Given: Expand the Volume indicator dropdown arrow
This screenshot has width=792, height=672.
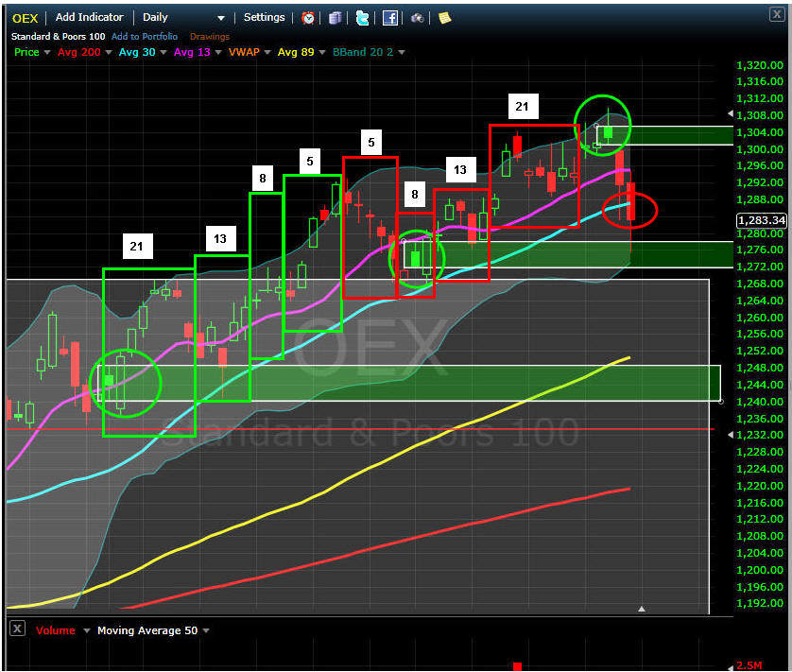Looking at the screenshot, I should point(86,630).
